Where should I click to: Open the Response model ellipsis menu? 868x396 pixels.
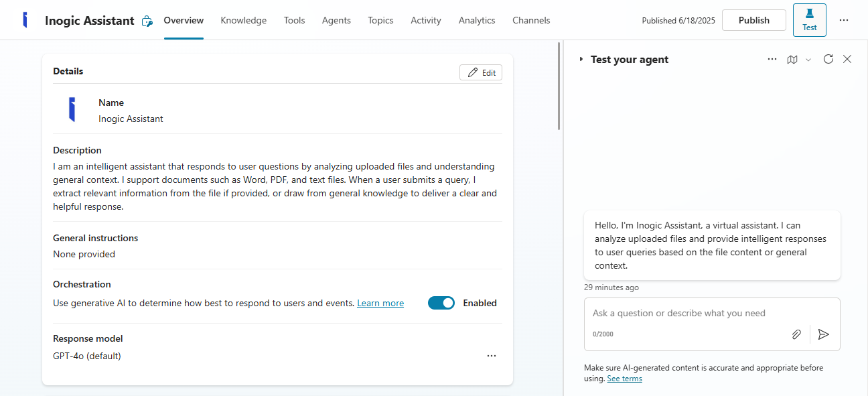[x=492, y=356]
